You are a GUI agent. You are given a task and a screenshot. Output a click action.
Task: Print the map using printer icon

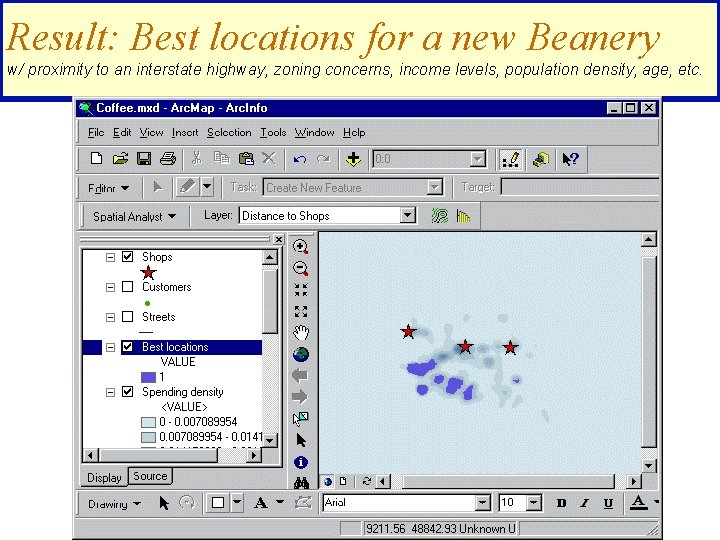tap(168, 159)
